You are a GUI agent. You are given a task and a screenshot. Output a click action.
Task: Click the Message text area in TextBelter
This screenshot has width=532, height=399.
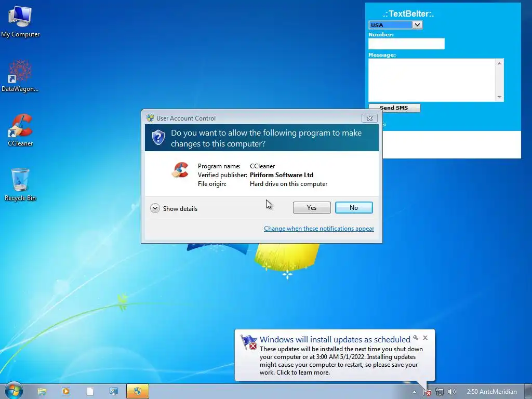432,80
